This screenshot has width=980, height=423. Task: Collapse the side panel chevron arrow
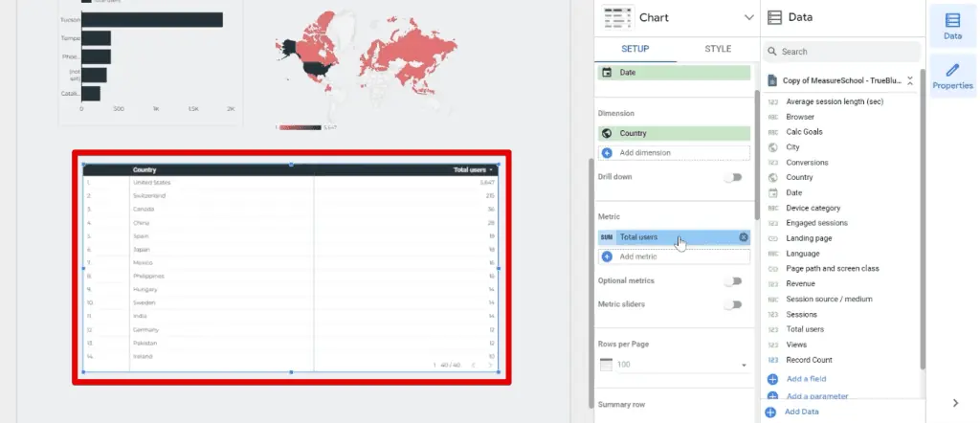955,403
